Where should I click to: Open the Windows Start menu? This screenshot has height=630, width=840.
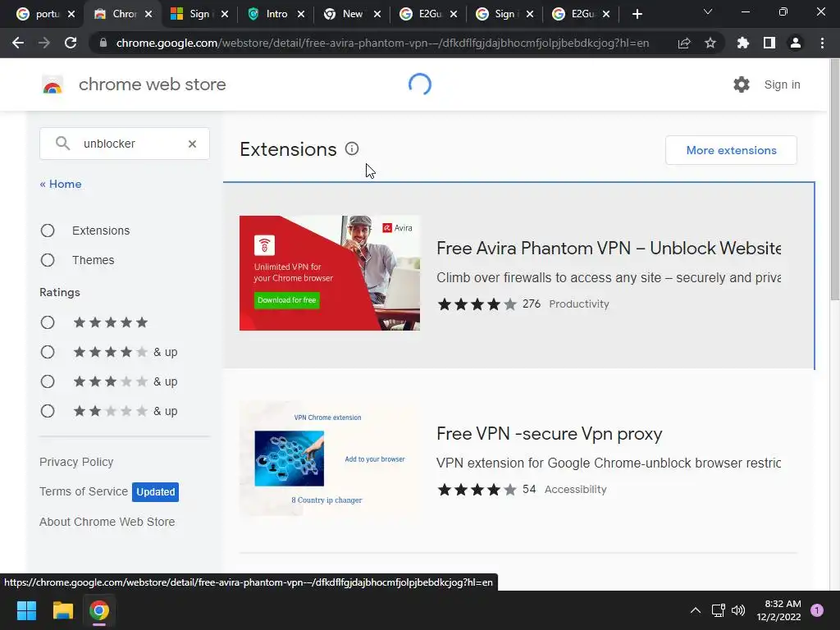(x=26, y=610)
